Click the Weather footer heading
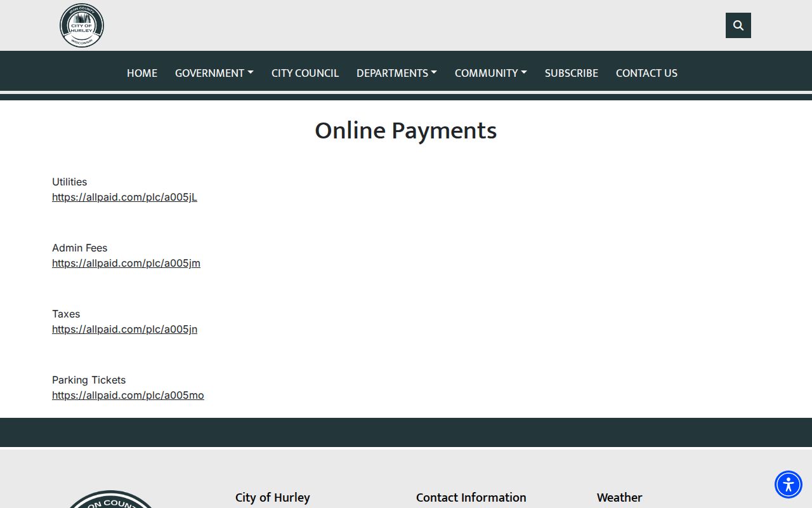The width and height of the screenshot is (812, 508). point(620,497)
